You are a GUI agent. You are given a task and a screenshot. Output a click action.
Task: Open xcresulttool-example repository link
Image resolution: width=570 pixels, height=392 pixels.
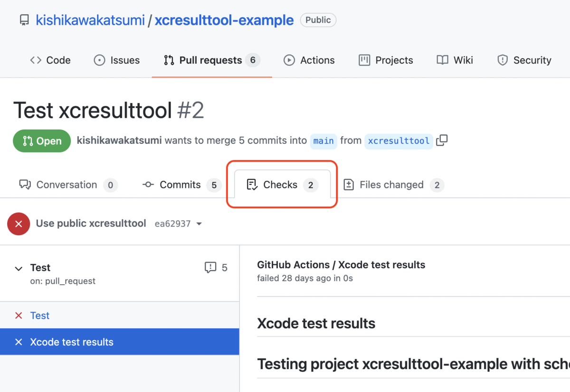coord(224,20)
